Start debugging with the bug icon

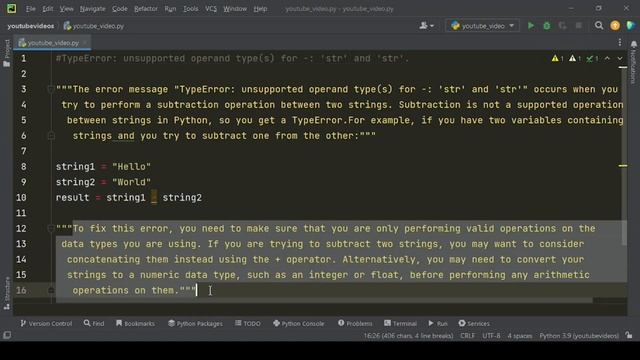pyautogui.click(x=547, y=26)
